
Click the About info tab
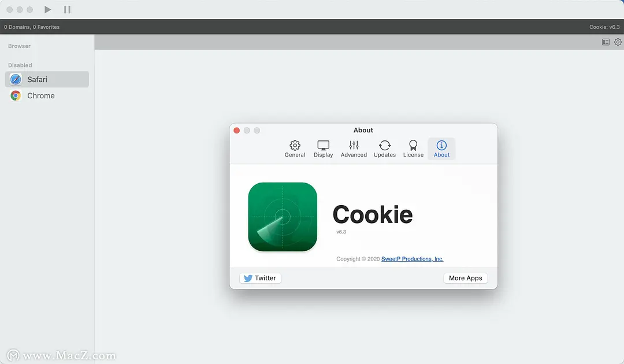coord(441,149)
